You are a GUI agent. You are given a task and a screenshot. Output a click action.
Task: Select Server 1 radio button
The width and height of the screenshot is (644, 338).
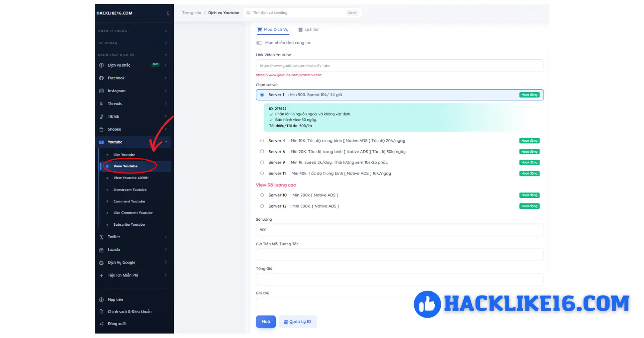pos(262,95)
